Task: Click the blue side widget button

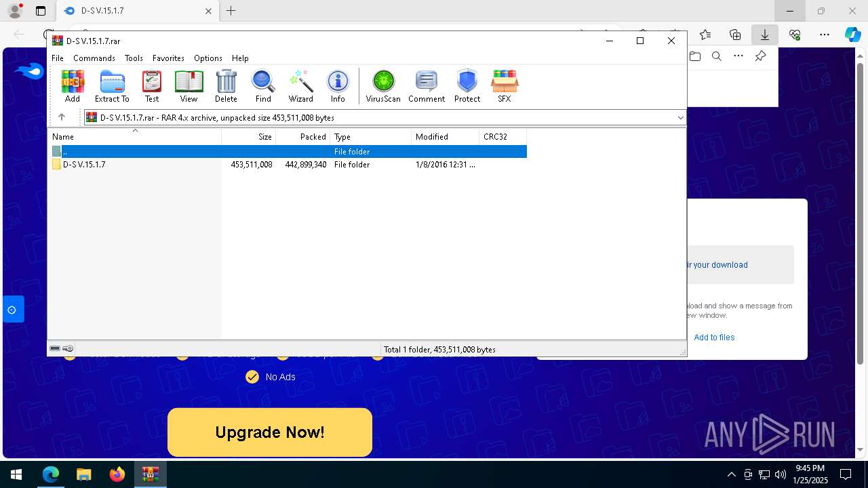Action: [x=12, y=310]
